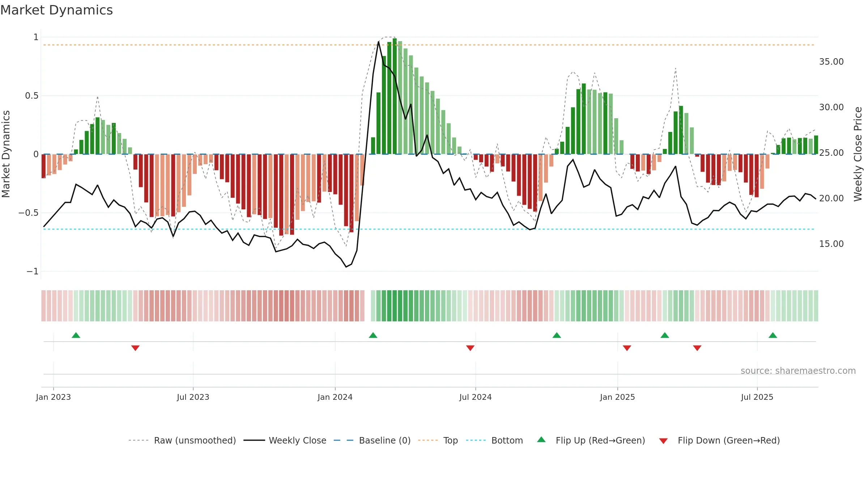Click the 35.00 price axis tick
Screen dimensions: 868x488
click(x=831, y=62)
